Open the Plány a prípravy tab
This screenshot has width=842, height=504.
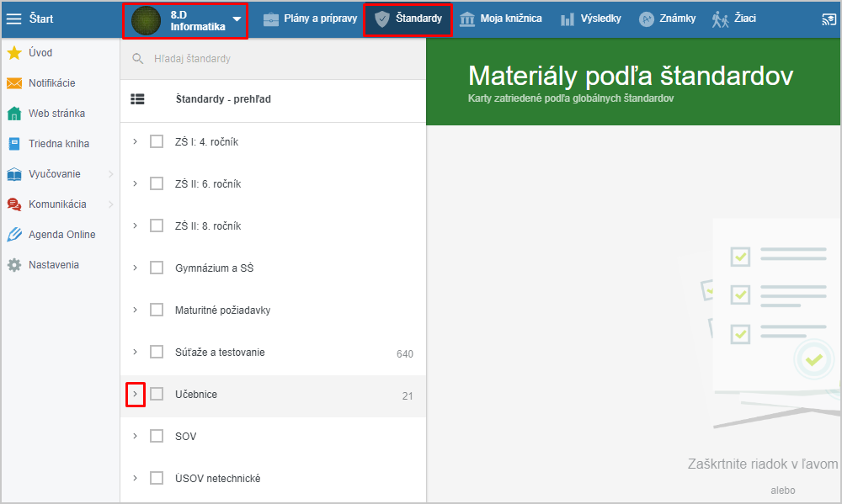click(310, 19)
